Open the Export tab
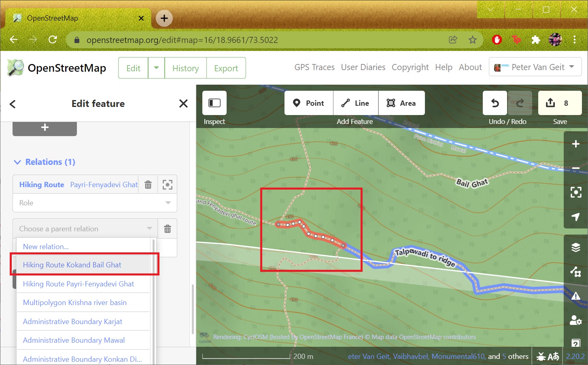Image resolution: width=588 pixels, height=365 pixels. pyautogui.click(x=226, y=68)
